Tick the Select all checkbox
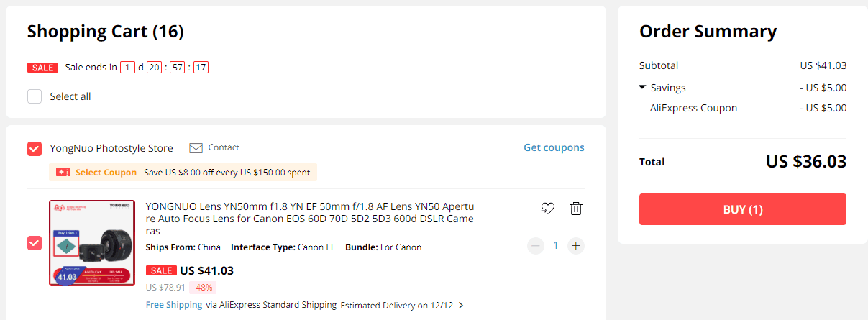868x320 pixels. pyautogui.click(x=35, y=96)
